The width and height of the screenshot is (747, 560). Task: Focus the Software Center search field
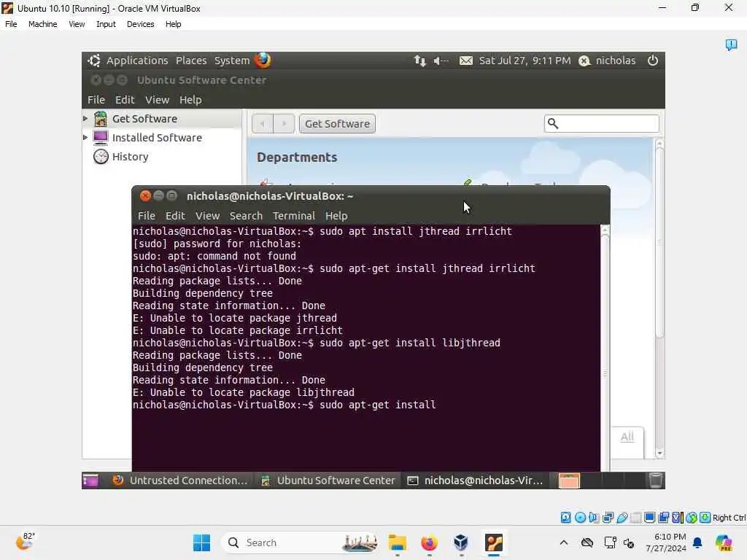[602, 123]
